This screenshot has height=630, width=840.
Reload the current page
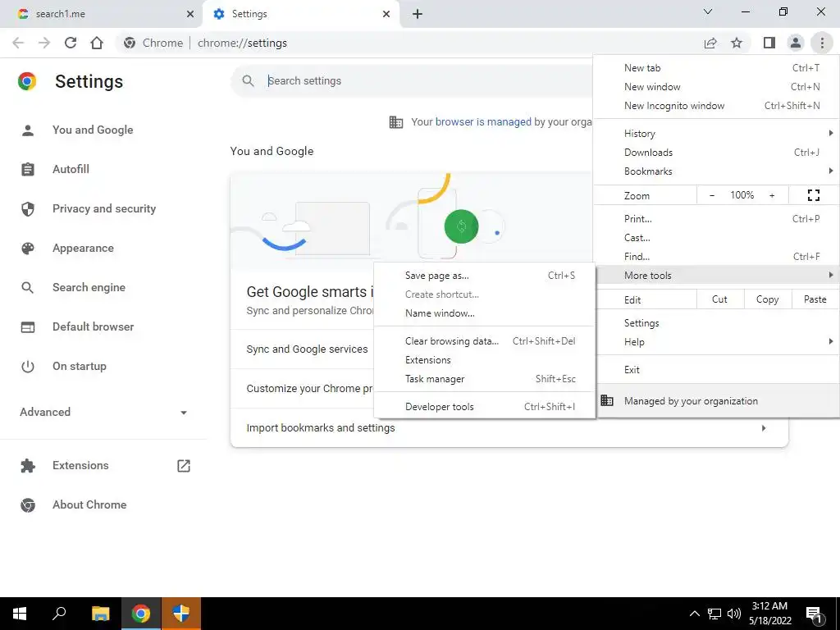tap(71, 43)
